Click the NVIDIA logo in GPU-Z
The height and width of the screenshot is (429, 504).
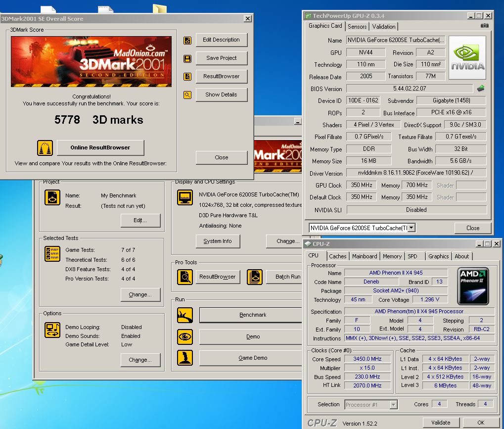pos(467,57)
